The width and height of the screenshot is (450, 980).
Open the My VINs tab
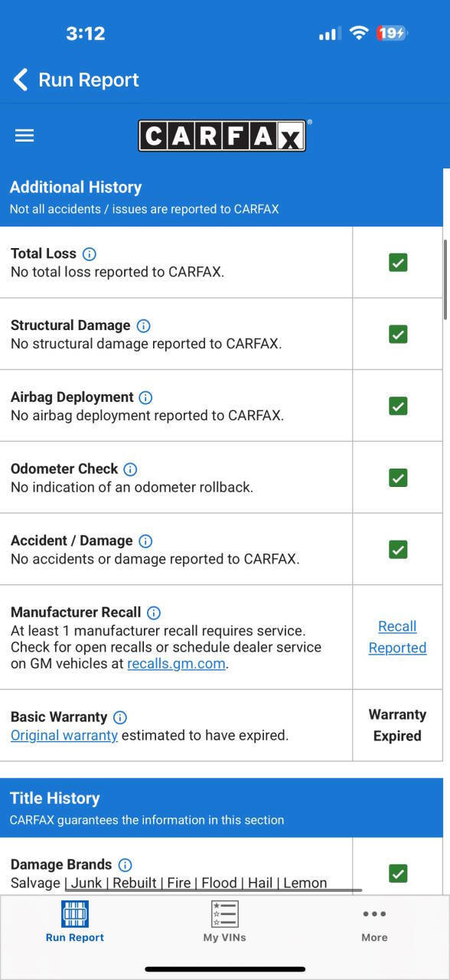coord(224,921)
